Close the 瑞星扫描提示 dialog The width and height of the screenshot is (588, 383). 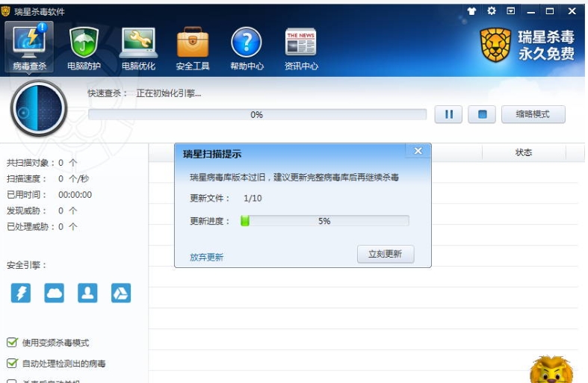point(418,151)
